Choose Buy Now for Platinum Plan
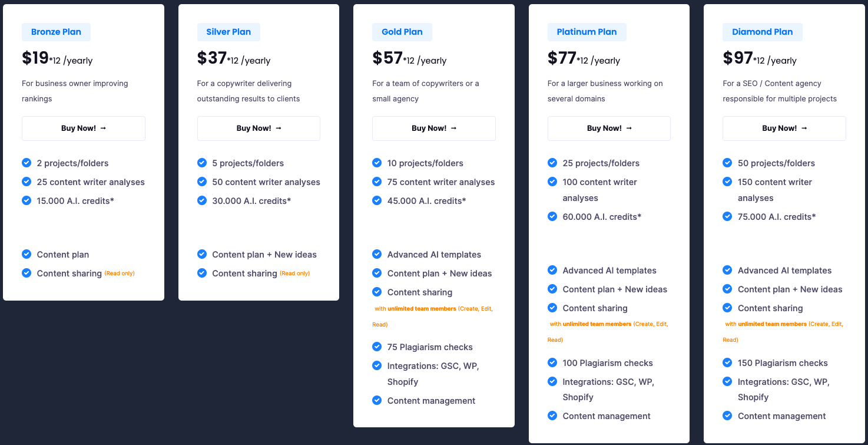Screen dimensions: 868x445 (609, 128)
